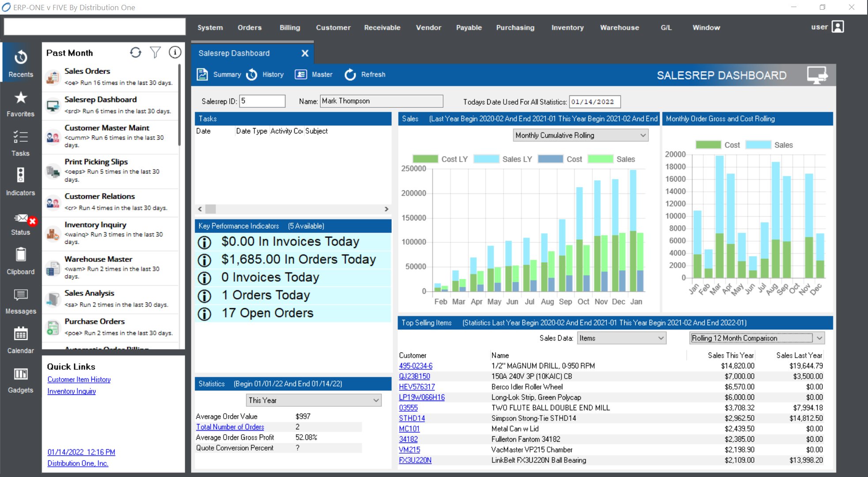This screenshot has height=477, width=868.
Task: Click into the Salesrep ID field
Action: click(262, 101)
